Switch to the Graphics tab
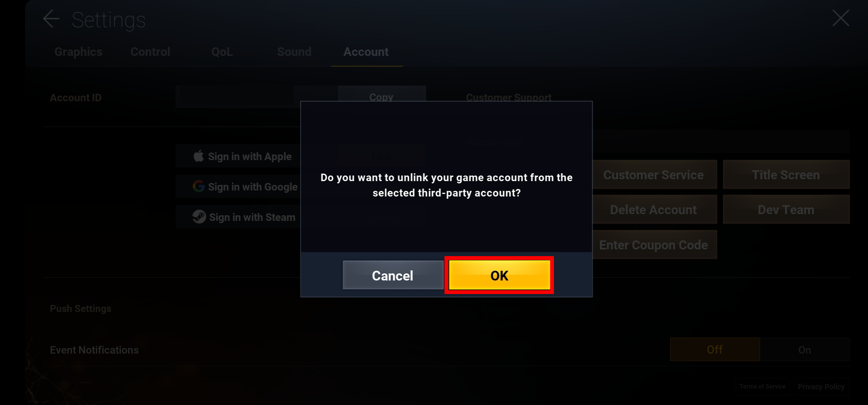868x405 pixels. tap(78, 52)
